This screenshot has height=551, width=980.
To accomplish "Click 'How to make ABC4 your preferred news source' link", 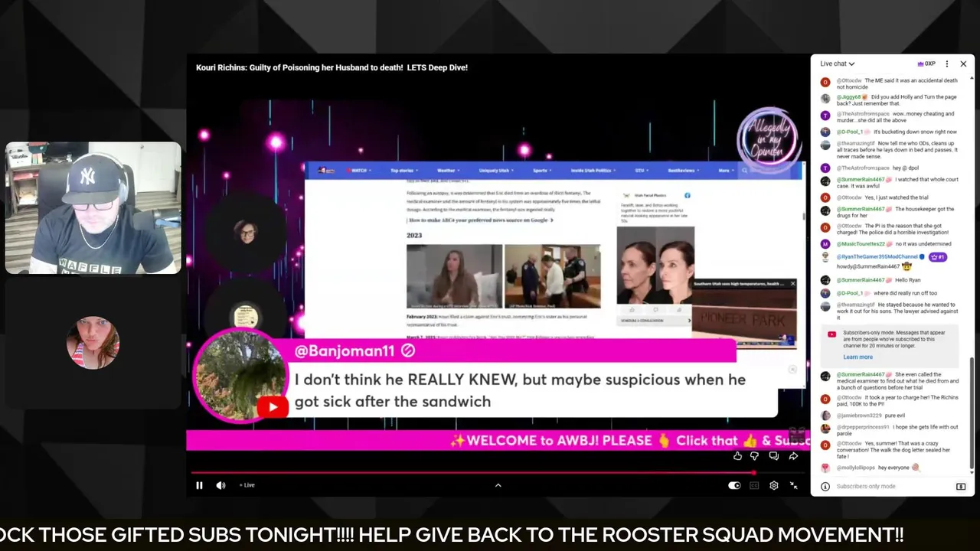I will 480,220.
